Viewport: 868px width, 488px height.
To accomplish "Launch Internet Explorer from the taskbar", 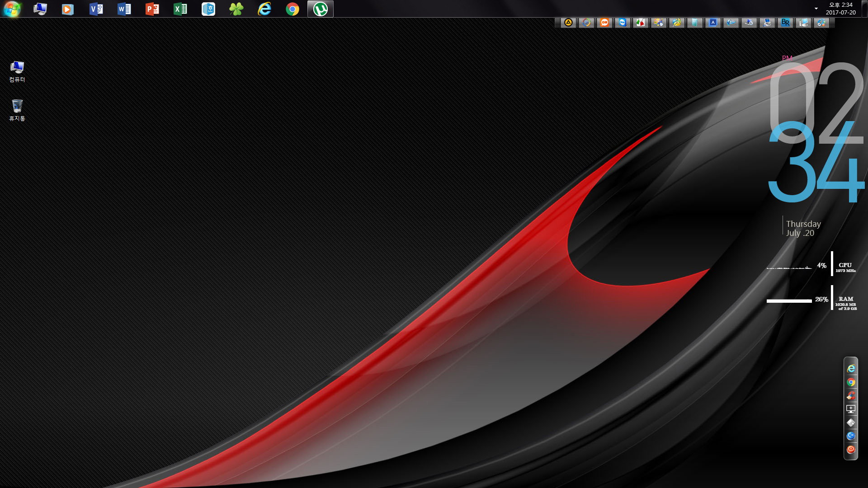I will click(x=264, y=9).
